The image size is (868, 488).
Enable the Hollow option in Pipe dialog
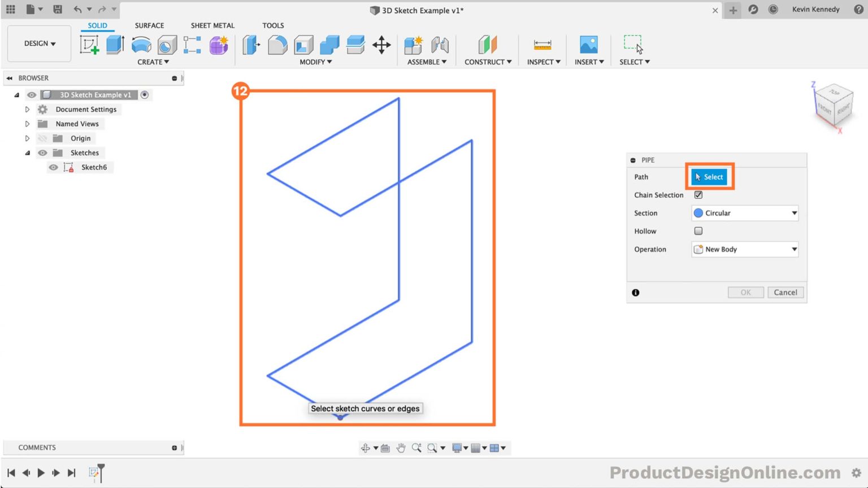pyautogui.click(x=698, y=231)
